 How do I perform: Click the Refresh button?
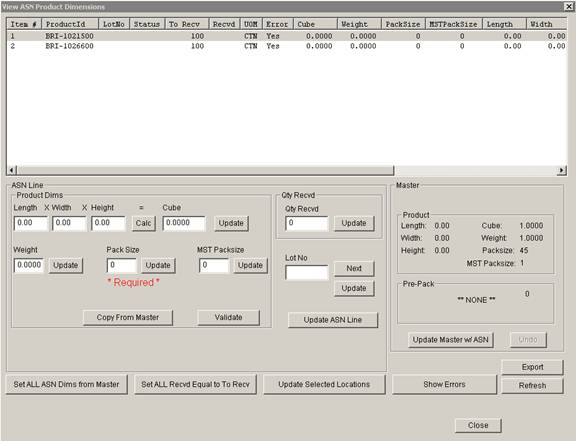coord(532,386)
